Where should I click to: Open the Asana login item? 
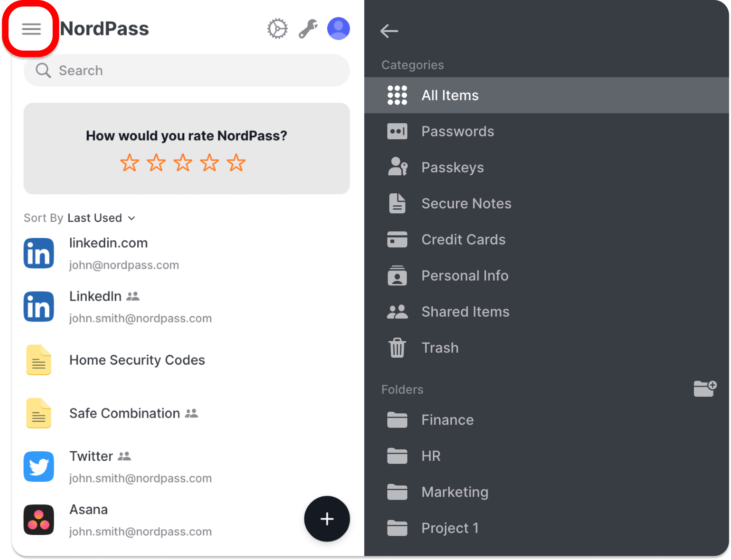click(163, 520)
